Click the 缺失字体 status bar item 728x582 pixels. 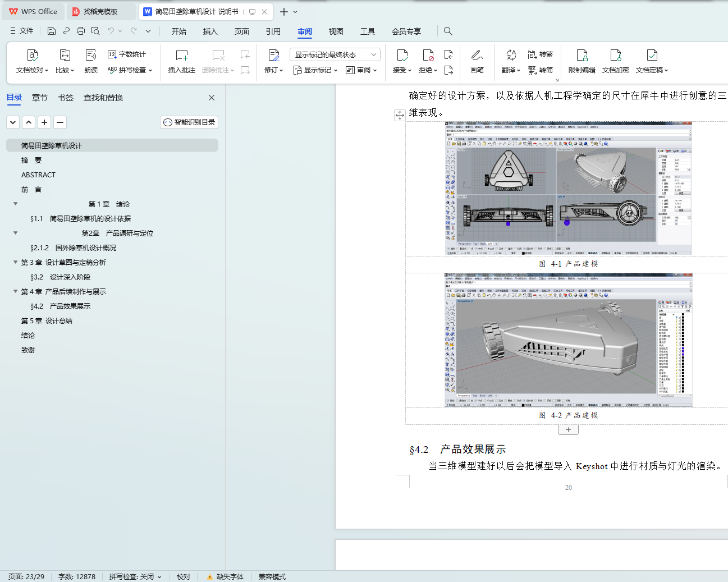click(225, 576)
